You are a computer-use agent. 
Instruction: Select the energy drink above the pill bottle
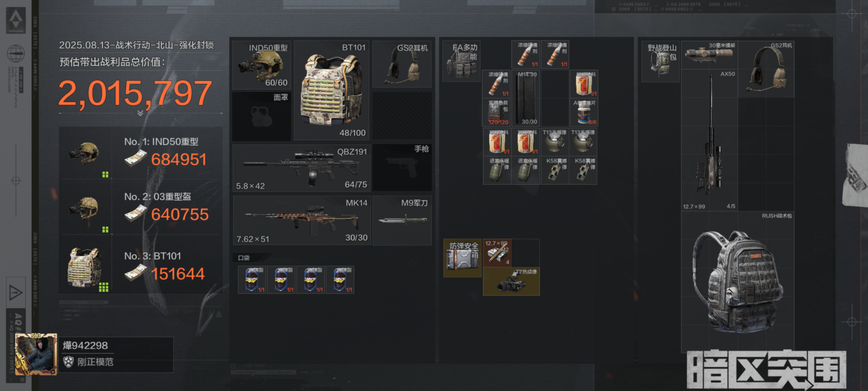(x=583, y=84)
